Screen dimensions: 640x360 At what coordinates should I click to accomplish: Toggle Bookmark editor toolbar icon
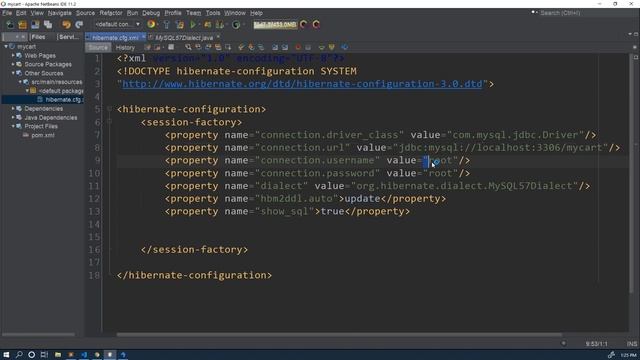[261, 47]
